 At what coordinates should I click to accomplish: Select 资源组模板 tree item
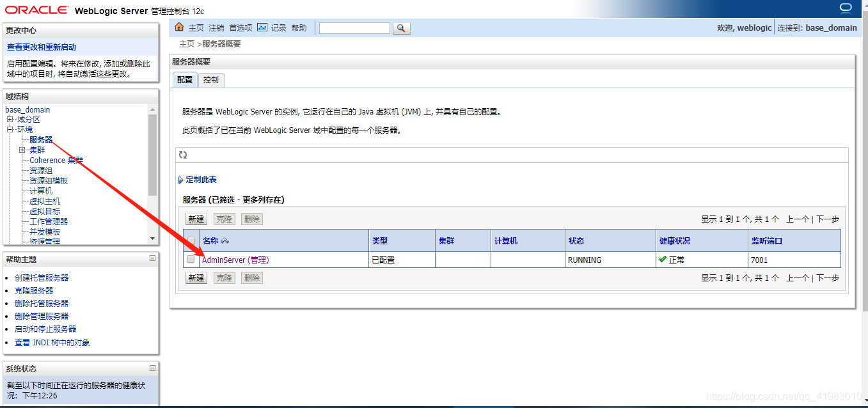49,181
